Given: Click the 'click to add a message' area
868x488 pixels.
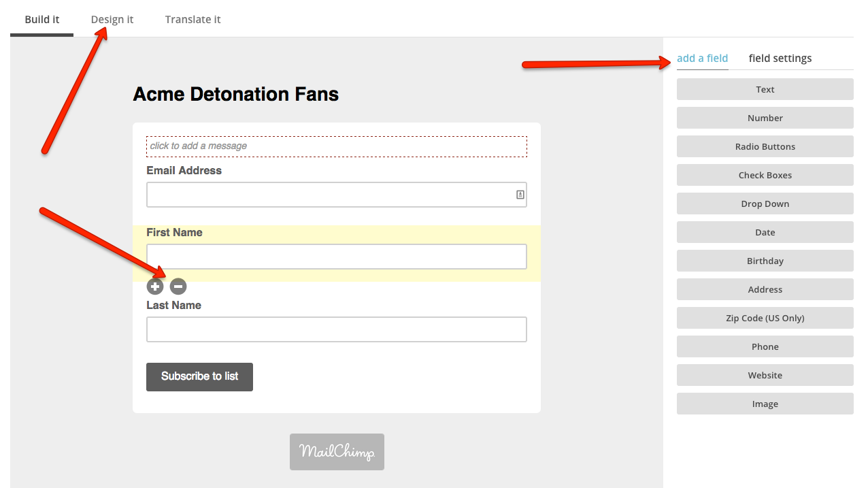Looking at the screenshot, I should tap(337, 146).
